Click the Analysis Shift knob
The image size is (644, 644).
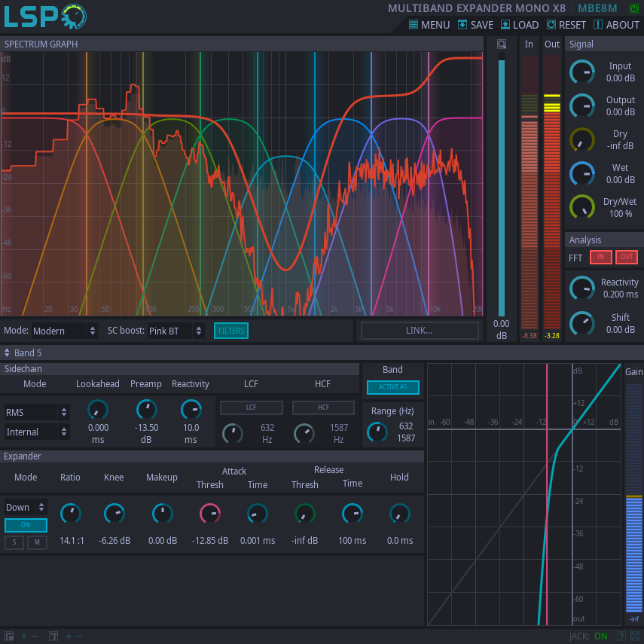pyautogui.click(x=582, y=323)
